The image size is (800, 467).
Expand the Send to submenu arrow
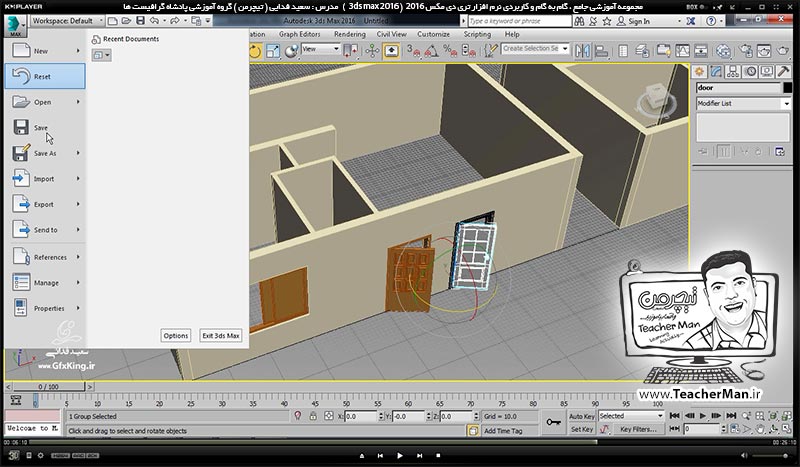pos(78,229)
